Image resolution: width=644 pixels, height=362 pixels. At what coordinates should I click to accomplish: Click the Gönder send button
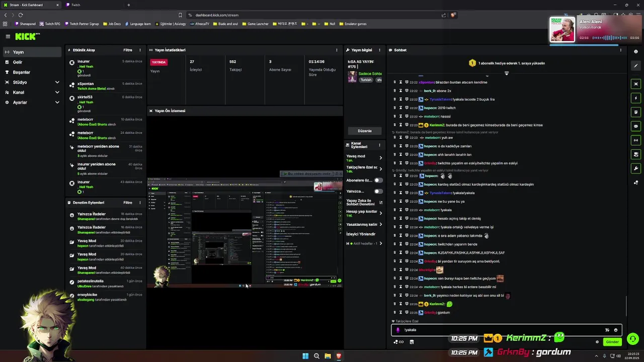coord(612,342)
